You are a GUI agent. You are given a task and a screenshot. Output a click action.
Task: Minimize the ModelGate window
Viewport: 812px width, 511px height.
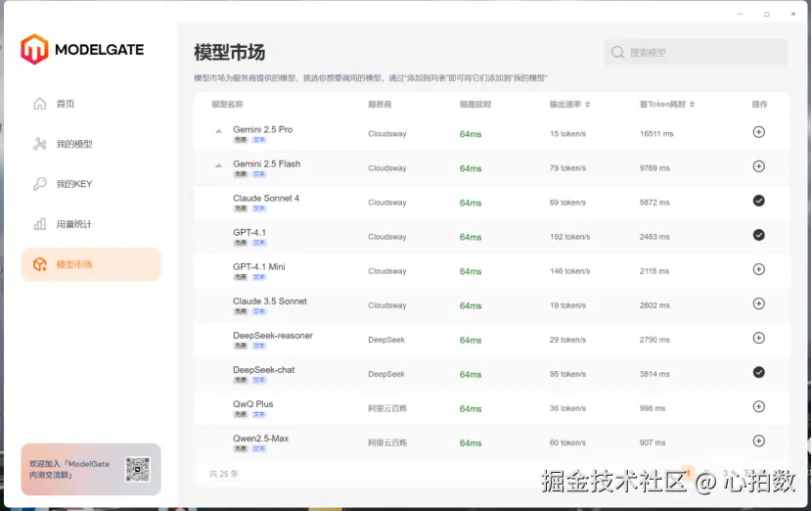pyautogui.click(x=740, y=14)
